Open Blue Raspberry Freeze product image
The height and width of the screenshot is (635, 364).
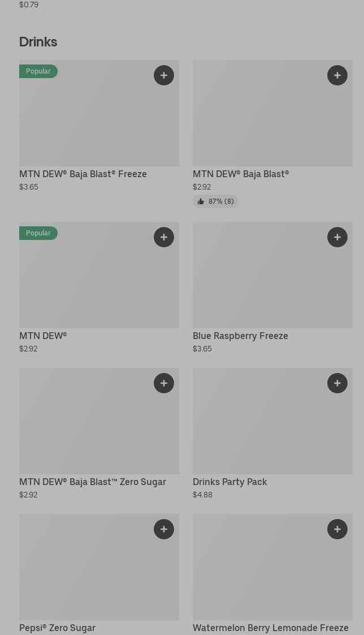point(272,280)
